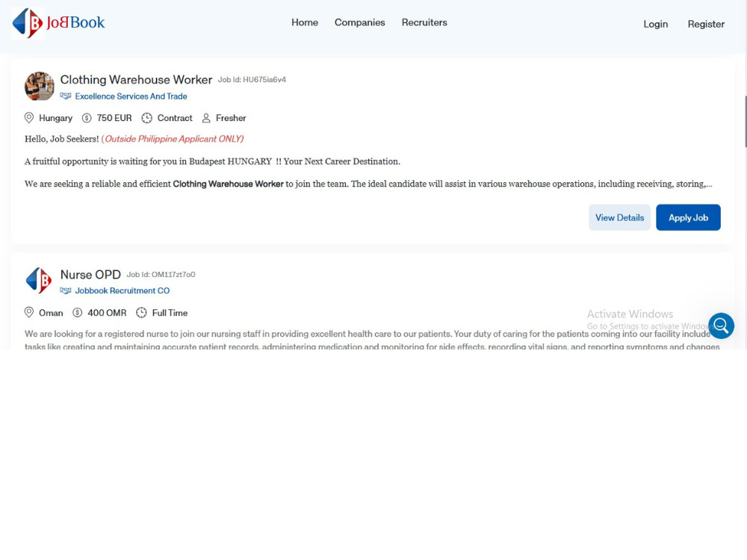Click the Full Time job type label
The image size is (747, 560).
tap(170, 313)
